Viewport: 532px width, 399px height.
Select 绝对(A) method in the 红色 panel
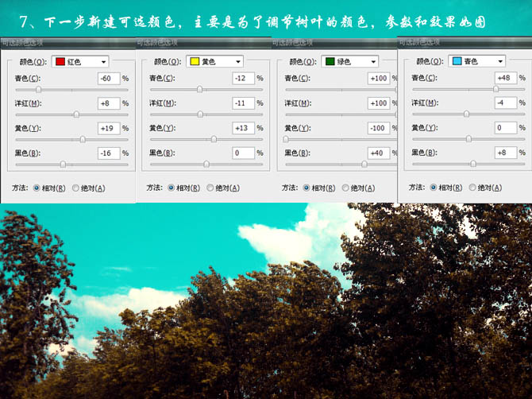click(x=76, y=188)
